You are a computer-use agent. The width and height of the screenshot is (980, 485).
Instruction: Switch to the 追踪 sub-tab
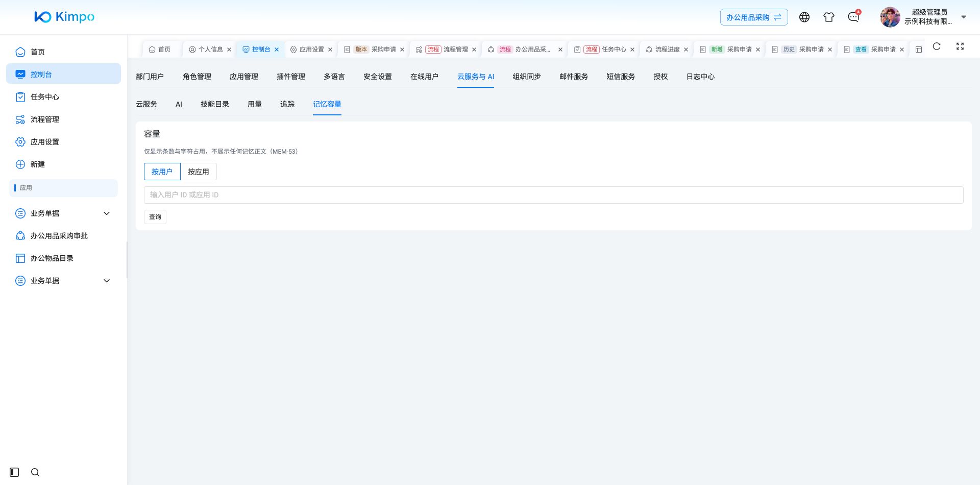pyautogui.click(x=287, y=104)
